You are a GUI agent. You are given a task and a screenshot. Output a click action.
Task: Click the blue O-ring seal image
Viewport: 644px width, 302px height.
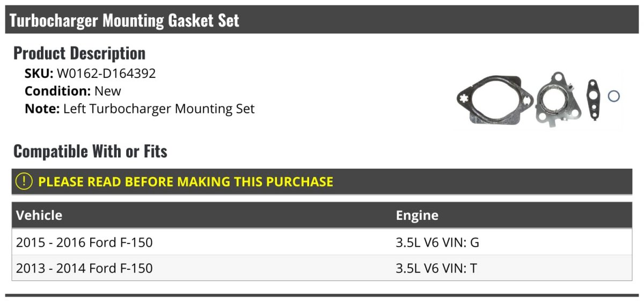(613, 97)
